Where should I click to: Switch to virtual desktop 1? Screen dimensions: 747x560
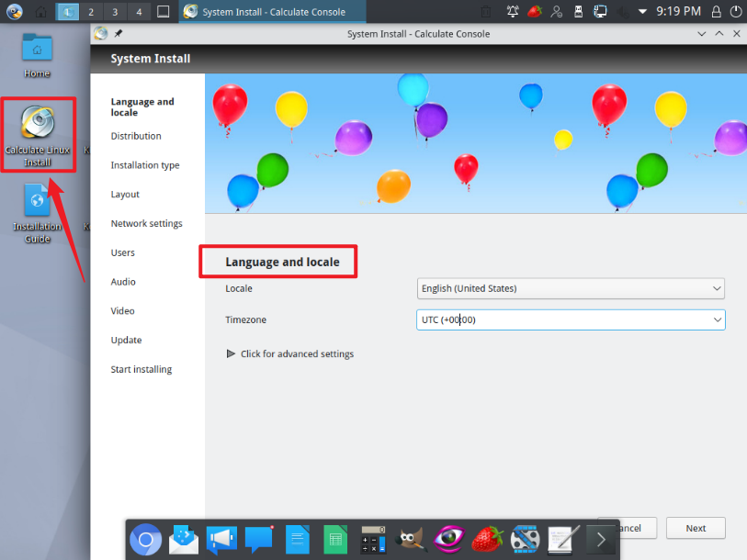coord(67,11)
